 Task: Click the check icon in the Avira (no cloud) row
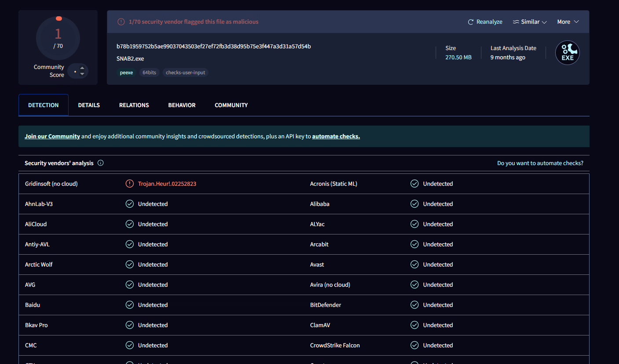(415, 285)
